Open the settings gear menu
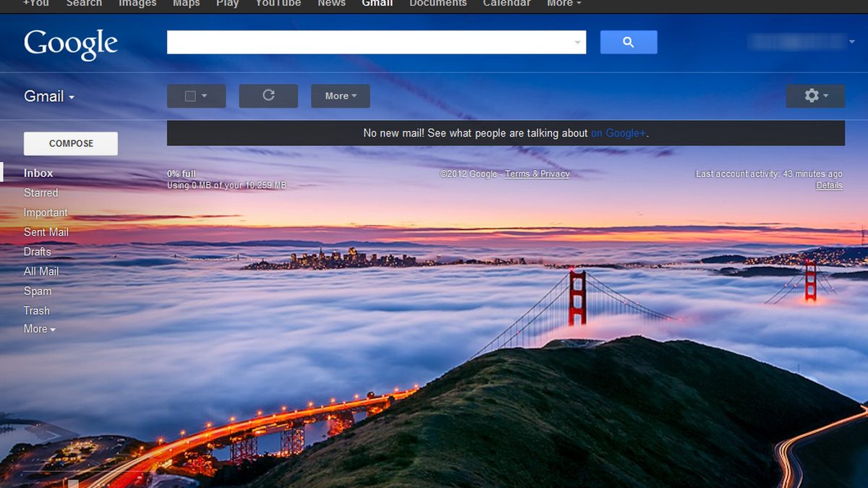Viewport: 868px width, 488px height. [815, 95]
